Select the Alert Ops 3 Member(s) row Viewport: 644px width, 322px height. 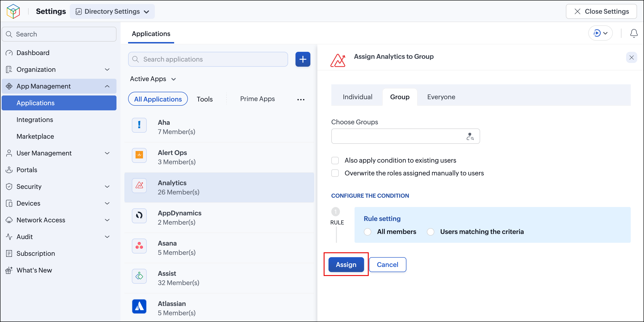pyautogui.click(x=219, y=157)
